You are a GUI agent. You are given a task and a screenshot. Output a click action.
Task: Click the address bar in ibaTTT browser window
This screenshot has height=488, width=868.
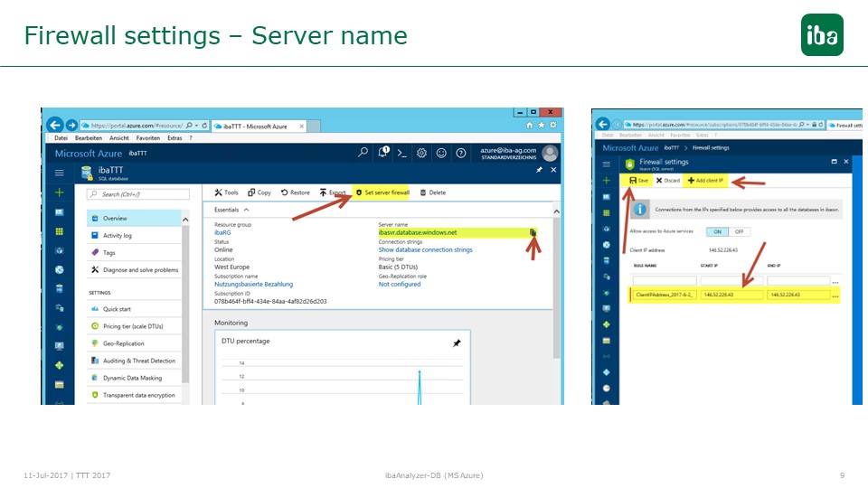click(137, 126)
